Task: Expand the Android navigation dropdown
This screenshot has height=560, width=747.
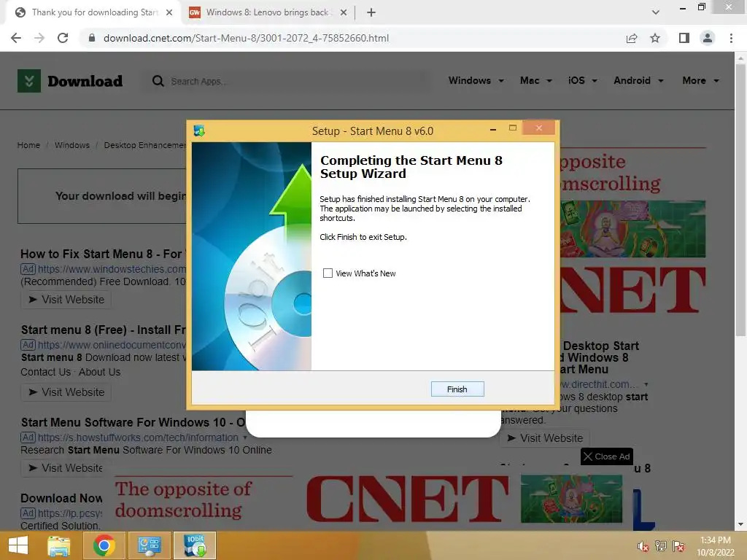Action: pyautogui.click(x=638, y=80)
